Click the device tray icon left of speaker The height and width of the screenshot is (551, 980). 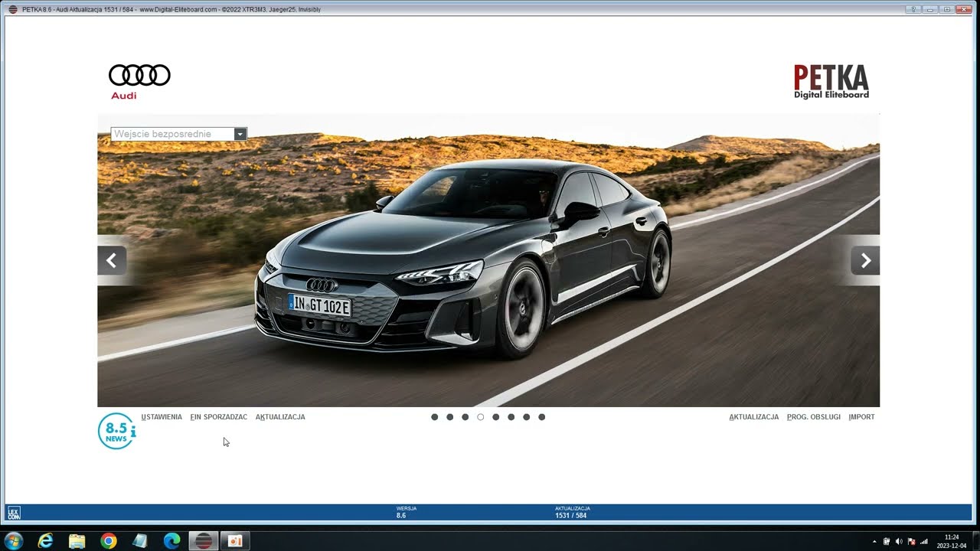click(x=887, y=542)
